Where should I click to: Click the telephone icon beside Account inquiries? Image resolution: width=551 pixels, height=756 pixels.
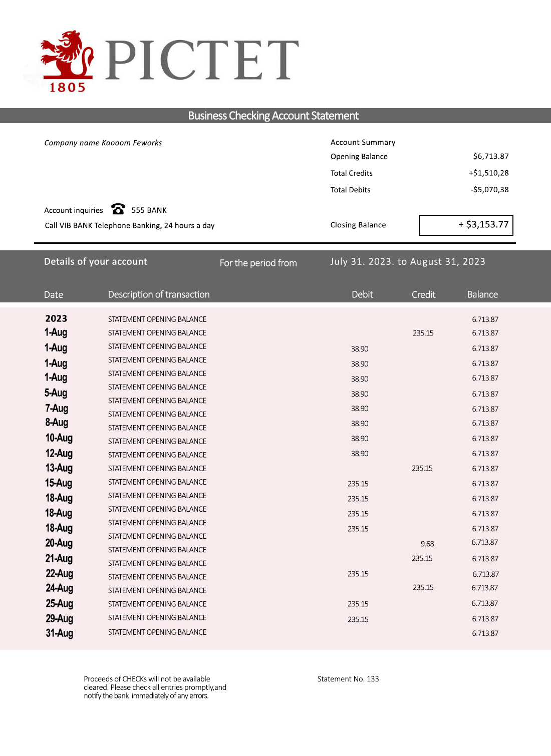[x=118, y=209]
